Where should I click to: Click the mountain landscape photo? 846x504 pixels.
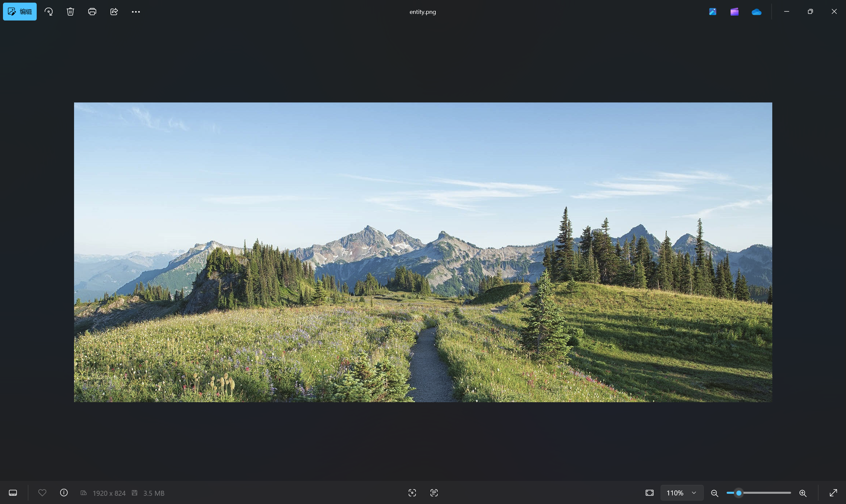point(423,252)
